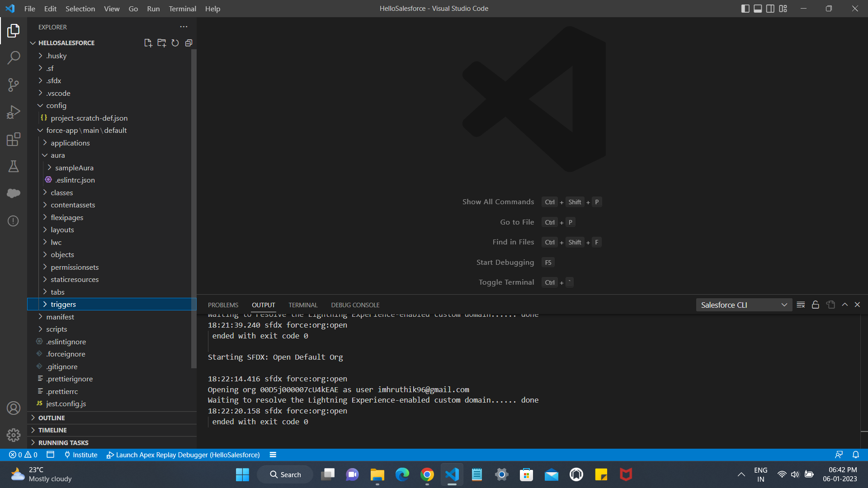
Task: Toggle the primary side bar layout button
Action: 745,9
